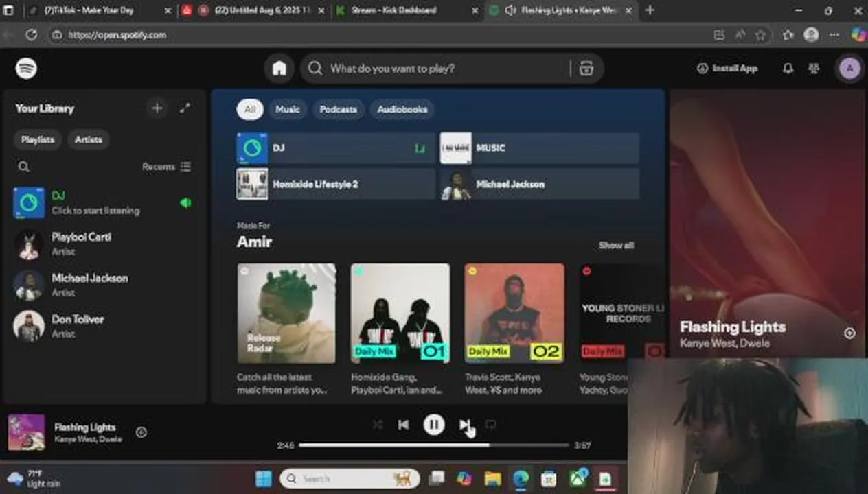Screen dimensions: 868x494
Task: Open Friend Activity icon in top bar
Action: [814, 69]
